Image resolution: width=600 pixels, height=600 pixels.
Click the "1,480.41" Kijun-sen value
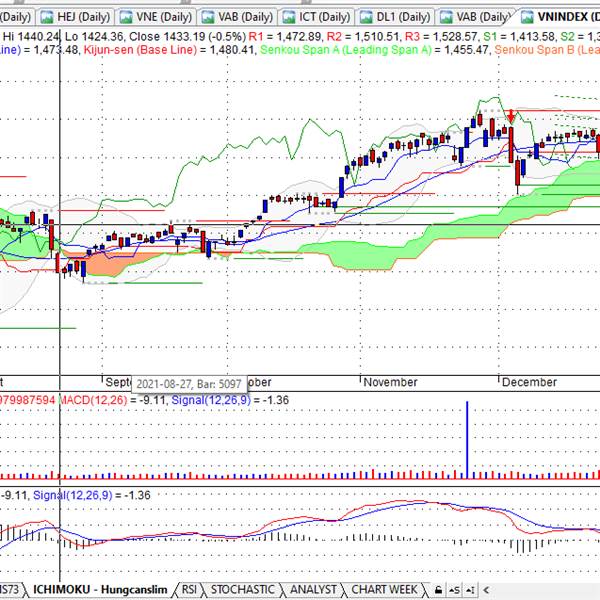click(x=231, y=50)
